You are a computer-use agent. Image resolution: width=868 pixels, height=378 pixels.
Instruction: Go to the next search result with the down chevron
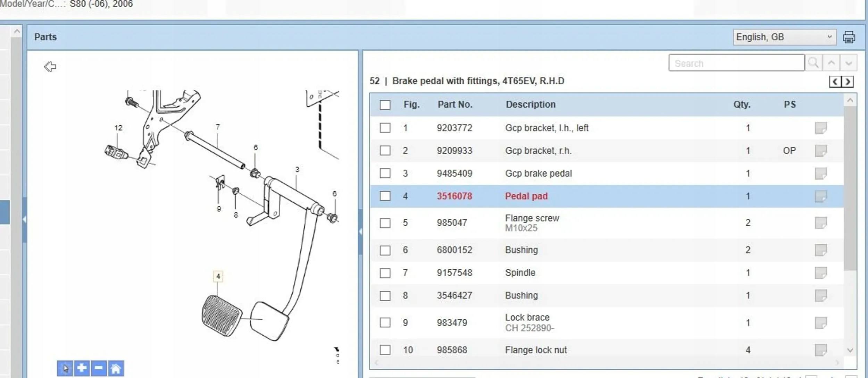(848, 63)
